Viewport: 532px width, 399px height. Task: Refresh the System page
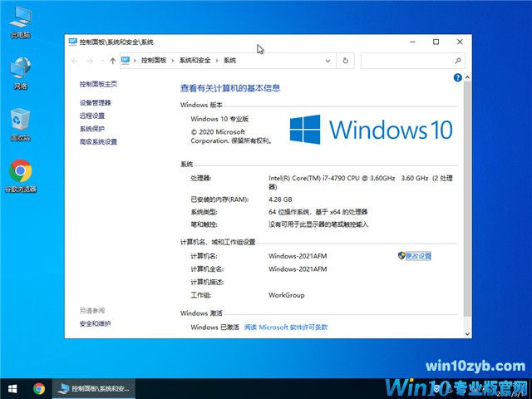tap(346, 61)
